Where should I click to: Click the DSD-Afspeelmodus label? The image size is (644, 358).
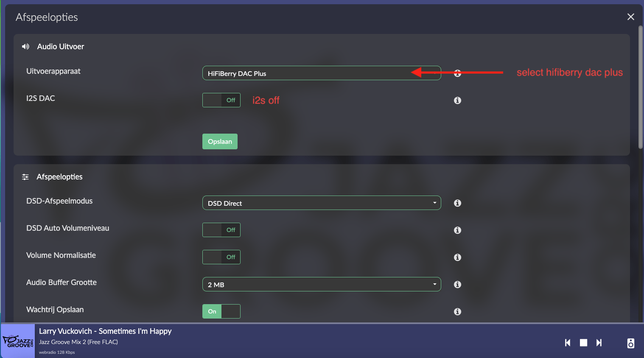click(59, 201)
